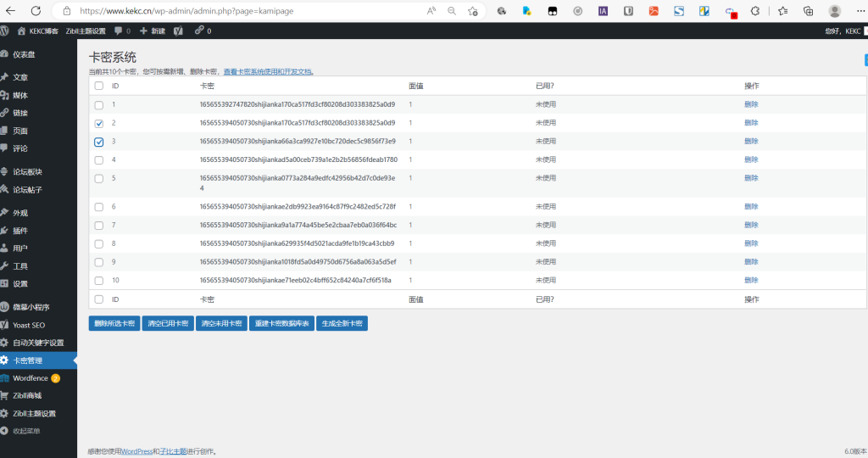Screen dimensions: 868x458
Task: Open the comments bubble icon in admin bar
Action: tap(118, 31)
